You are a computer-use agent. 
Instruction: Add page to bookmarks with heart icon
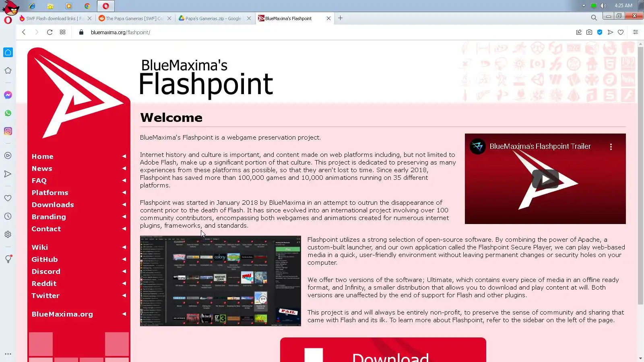[x=621, y=32]
